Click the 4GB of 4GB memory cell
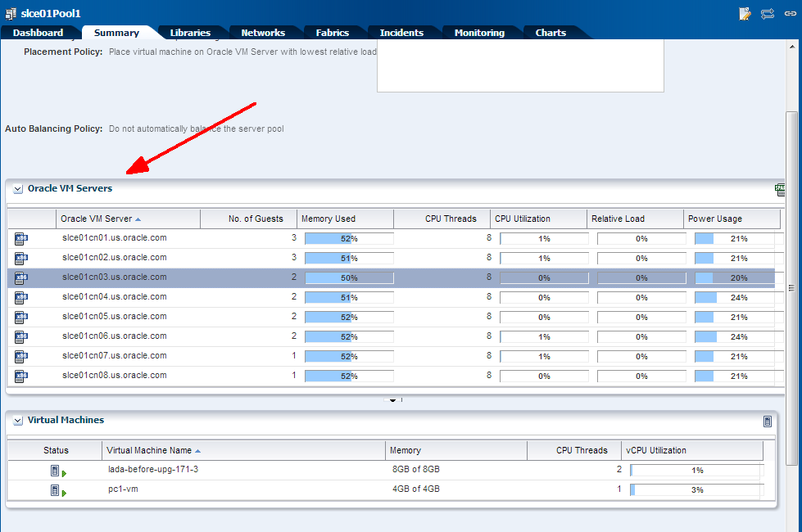Screen dimensions: 802x532 click(416, 489)
